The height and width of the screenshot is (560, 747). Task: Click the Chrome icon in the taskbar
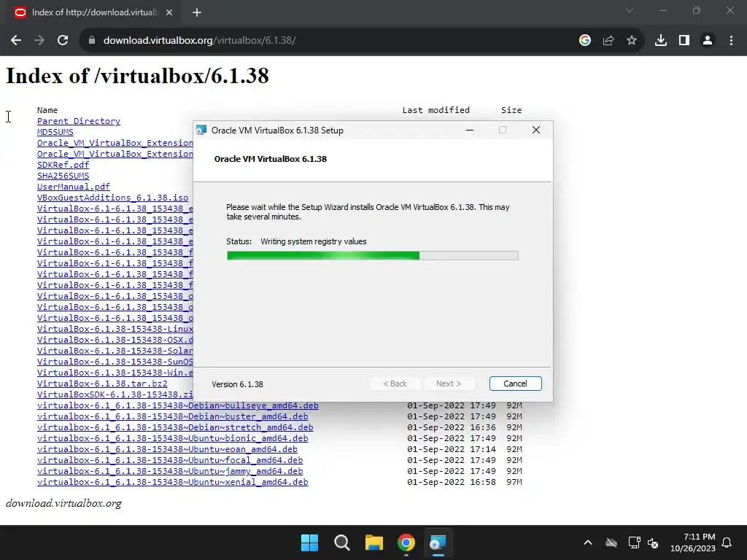pos(406,542)
